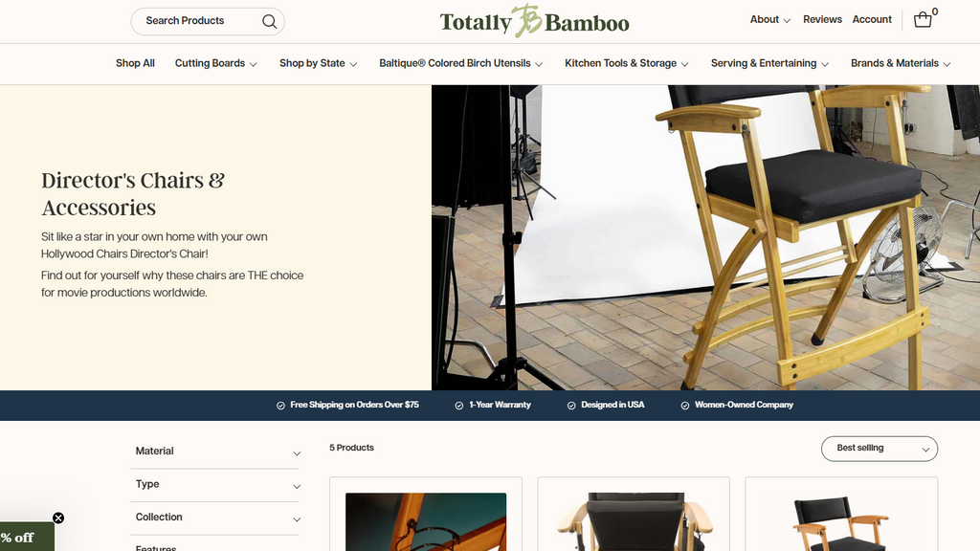Open the Best selling sort dropdown
This screenshot has width=980, height=551.
(x=880, y=449)
